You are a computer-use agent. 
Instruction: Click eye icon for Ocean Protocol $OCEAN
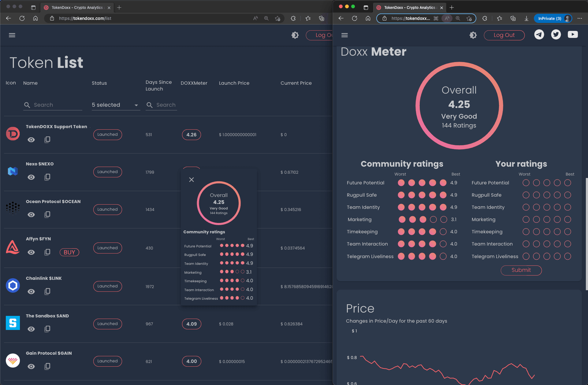(31, 215)
